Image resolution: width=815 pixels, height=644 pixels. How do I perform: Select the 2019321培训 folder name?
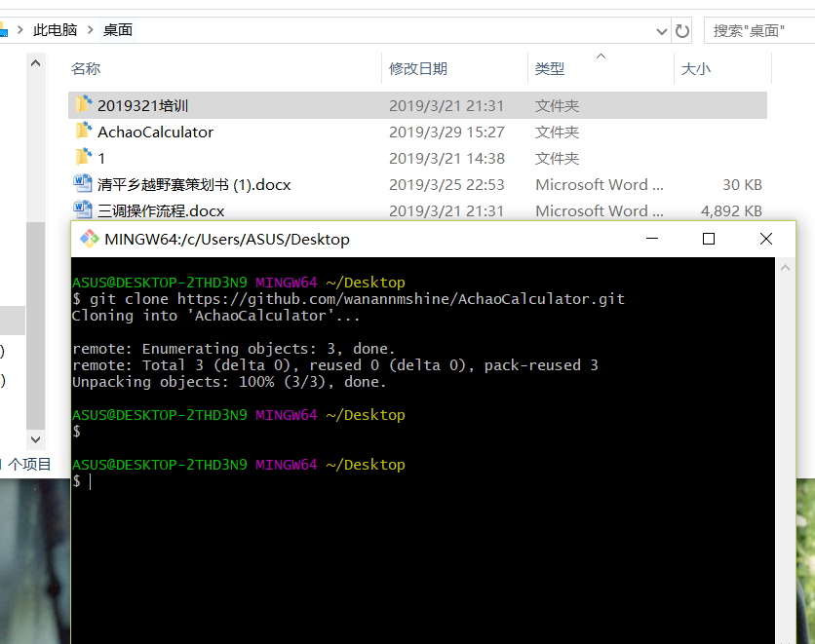(x=143, y=106)
